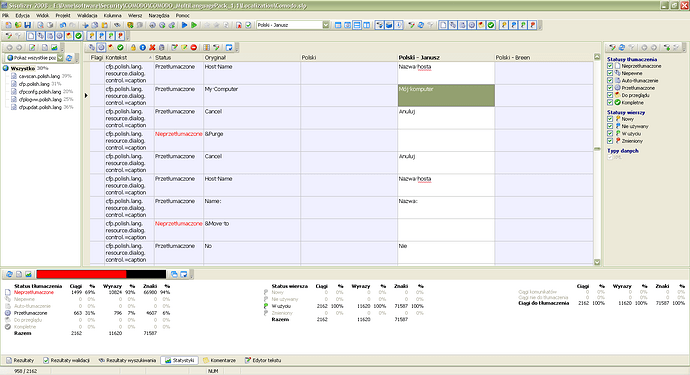The height and width of the screenshot is (375, 690).
Task: Open the Edycja menu
Action: [x=22, y=15]
